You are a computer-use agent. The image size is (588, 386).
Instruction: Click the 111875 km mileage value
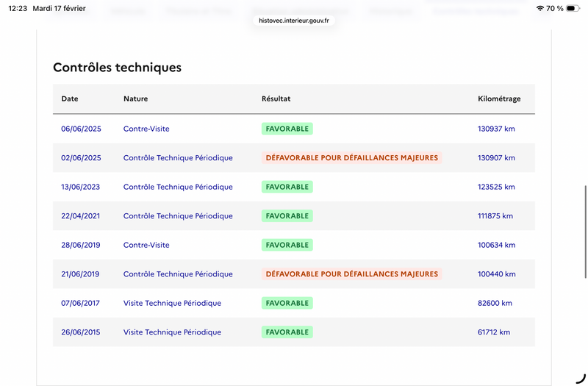[495, 216]
